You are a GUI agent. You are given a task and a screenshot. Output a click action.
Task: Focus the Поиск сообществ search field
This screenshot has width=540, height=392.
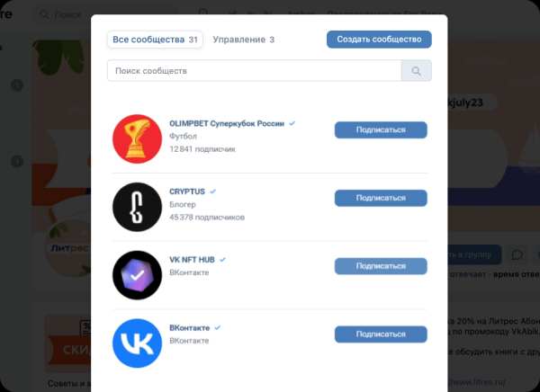[x=254, y=70]
